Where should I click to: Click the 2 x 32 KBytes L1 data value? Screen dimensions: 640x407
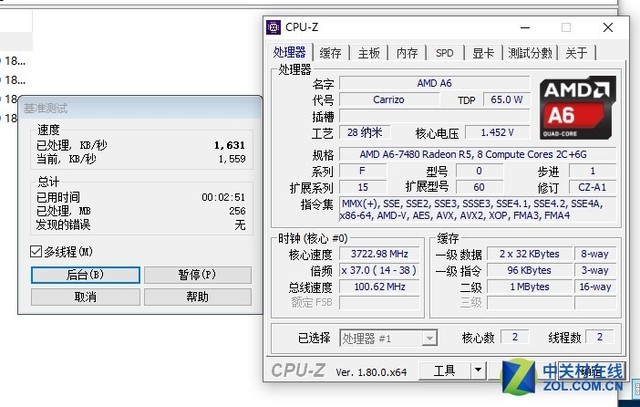[529, 254]
